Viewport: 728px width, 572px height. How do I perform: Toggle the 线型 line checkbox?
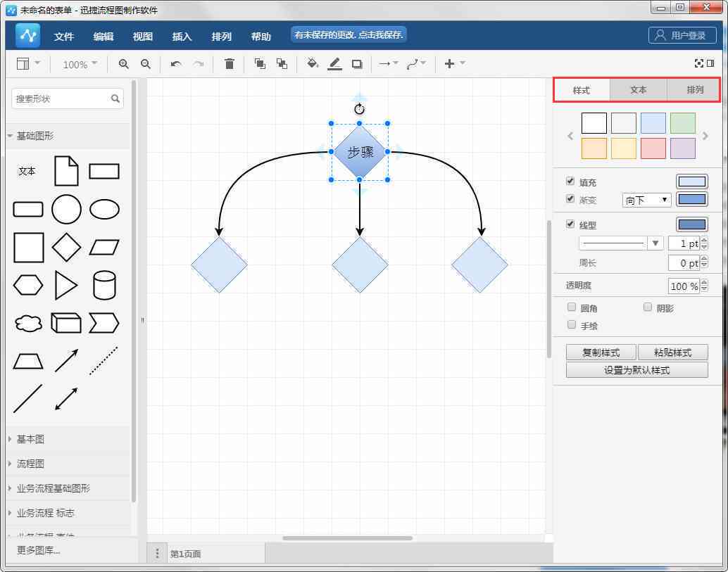(570, 224)
